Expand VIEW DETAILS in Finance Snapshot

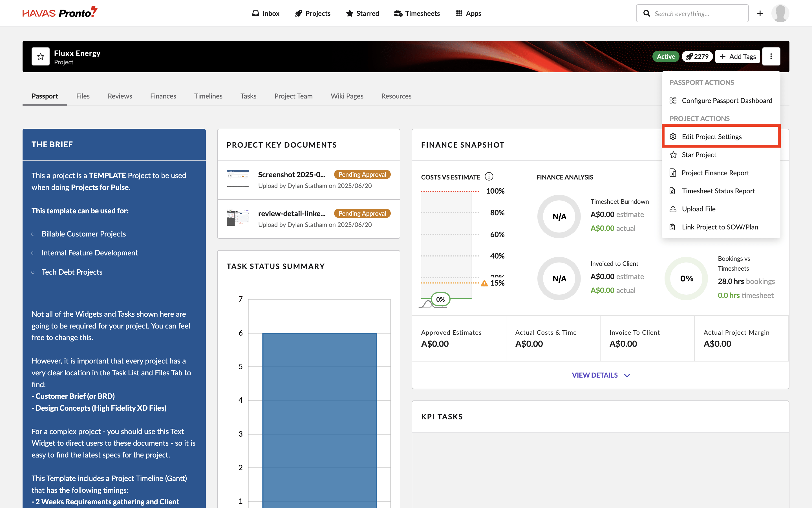click(601, 375)
